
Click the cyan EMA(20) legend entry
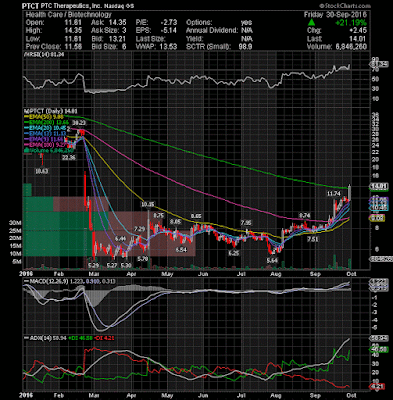pyautogui.click(x=45, y=128)
